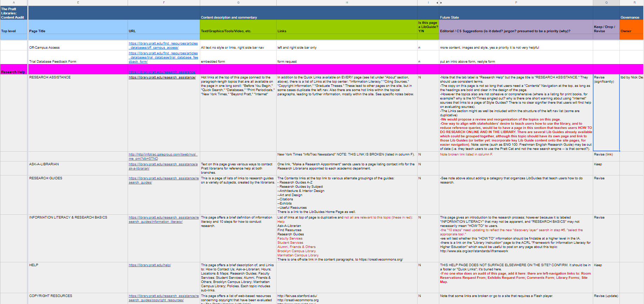This screenshot has height=304, width=644.
Task: Select the 'embedded form' cell
Action: coord(238,57)
